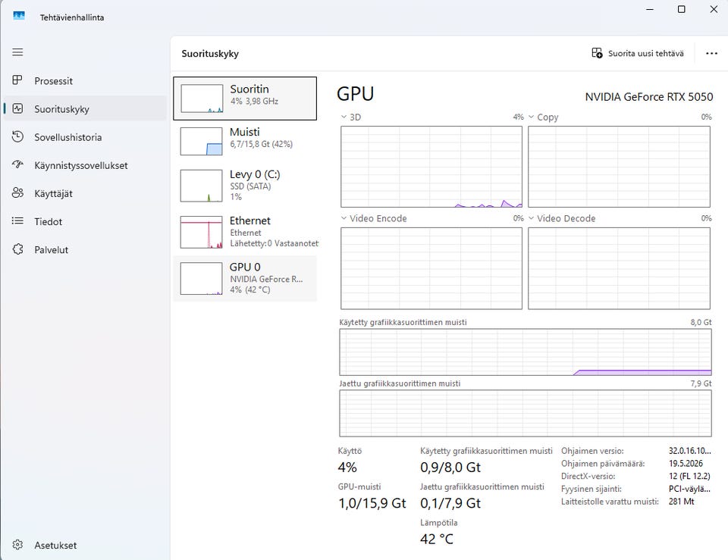Screen dimensions: 728x560
Task: Click the Suorita uusi tehtävä icon
Action: pos(597,53)
